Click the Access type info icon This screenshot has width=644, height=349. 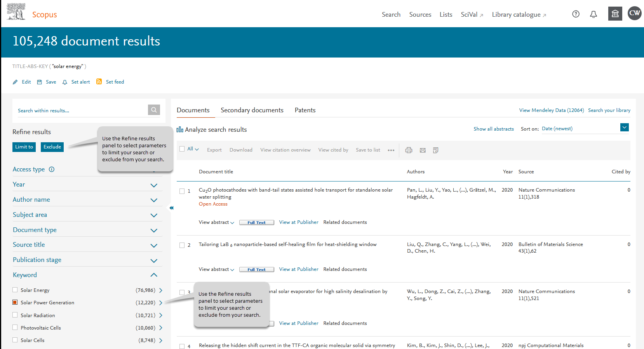coord(52,169)
